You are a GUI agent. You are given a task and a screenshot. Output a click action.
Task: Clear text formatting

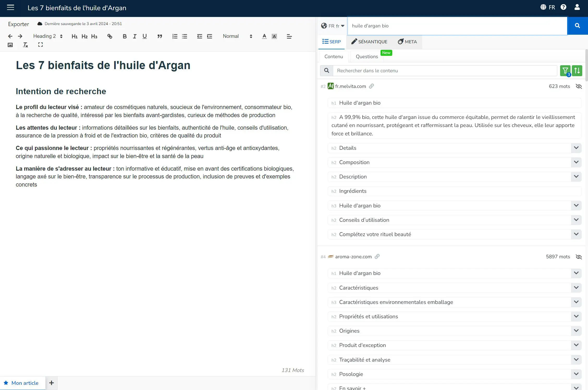coord(25,45)
